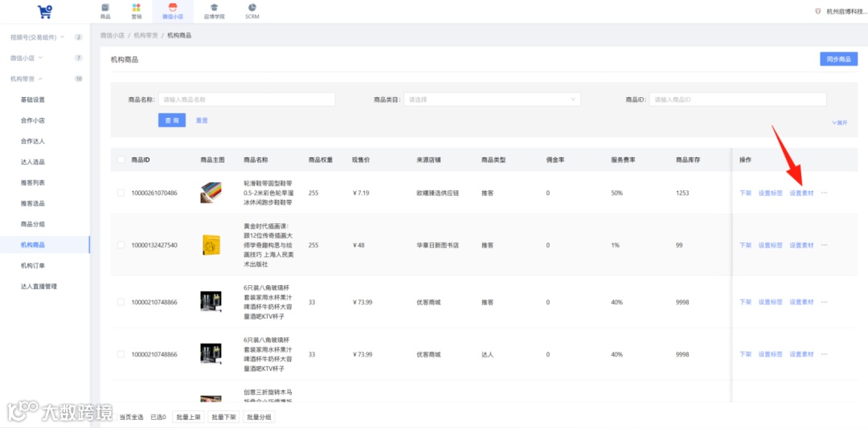View the 轮滑鞋带 product thumbnail image
This screenshot has width=868, height=428.
[x=211, y=193]
